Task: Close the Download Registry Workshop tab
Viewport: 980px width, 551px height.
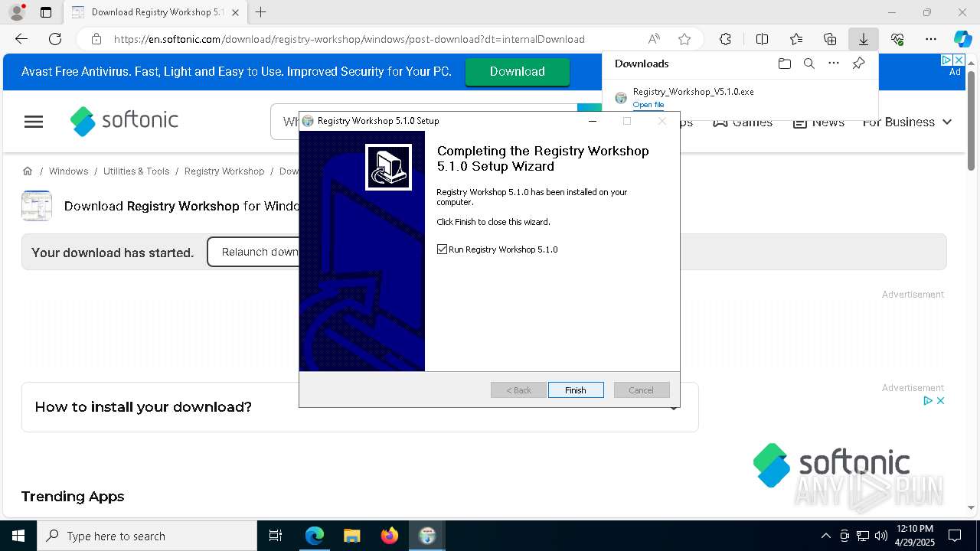Action: coord(235,12)
